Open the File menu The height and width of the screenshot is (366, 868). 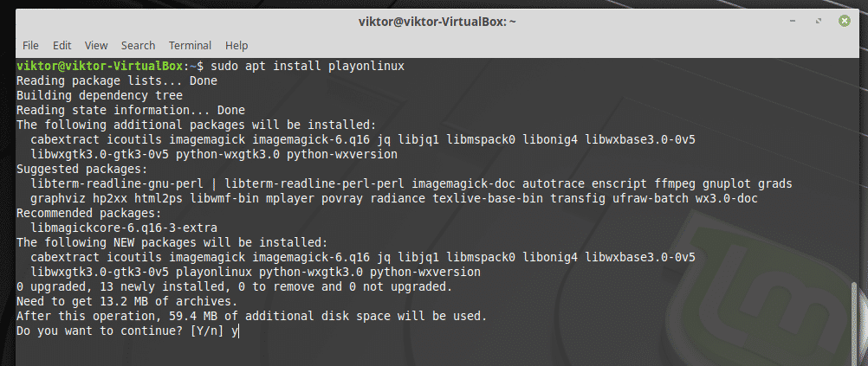(x=30, y=45)
